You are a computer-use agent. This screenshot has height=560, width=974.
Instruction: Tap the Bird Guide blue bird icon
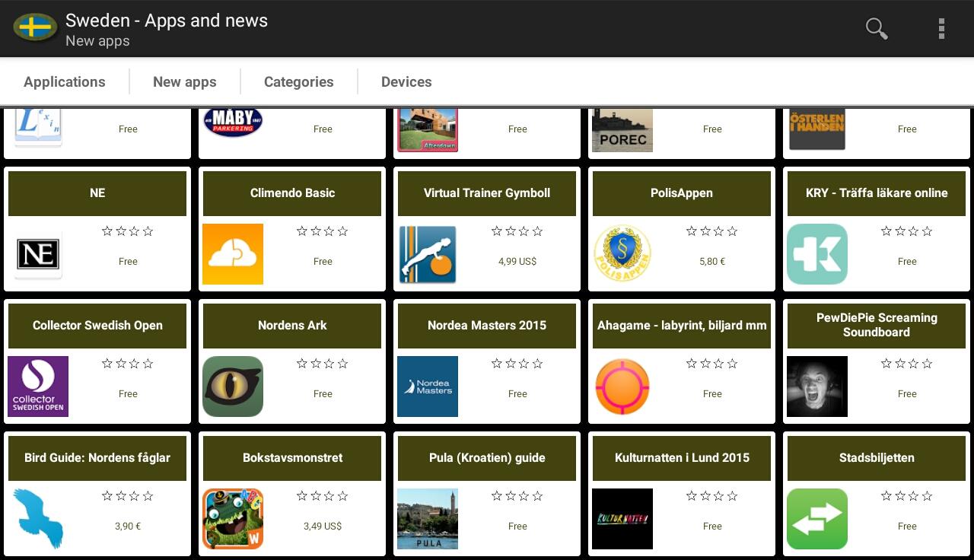[38, 519]
